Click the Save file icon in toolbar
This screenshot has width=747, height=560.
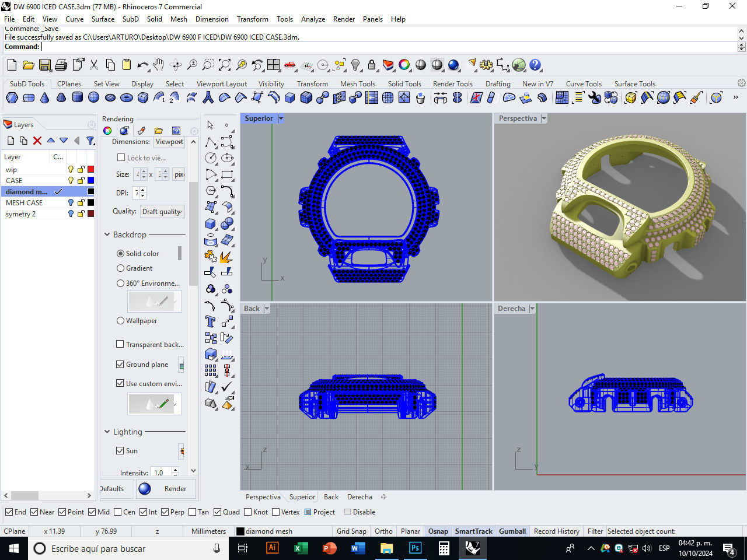(45, 65)
